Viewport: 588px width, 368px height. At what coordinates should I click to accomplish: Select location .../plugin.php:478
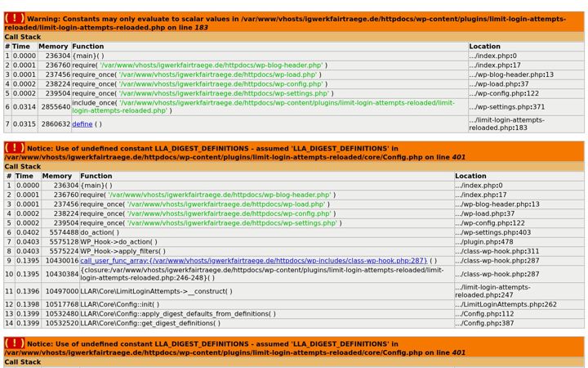pos(484,242)
